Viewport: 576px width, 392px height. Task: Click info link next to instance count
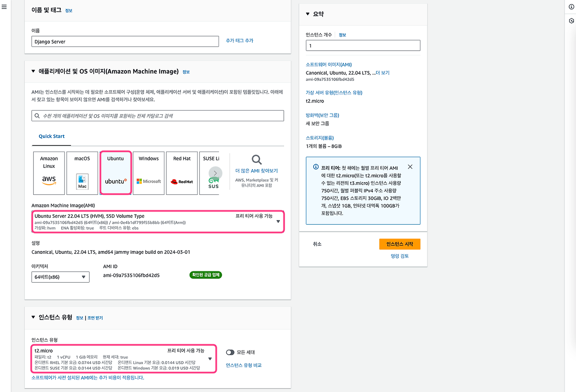(342, 35)
